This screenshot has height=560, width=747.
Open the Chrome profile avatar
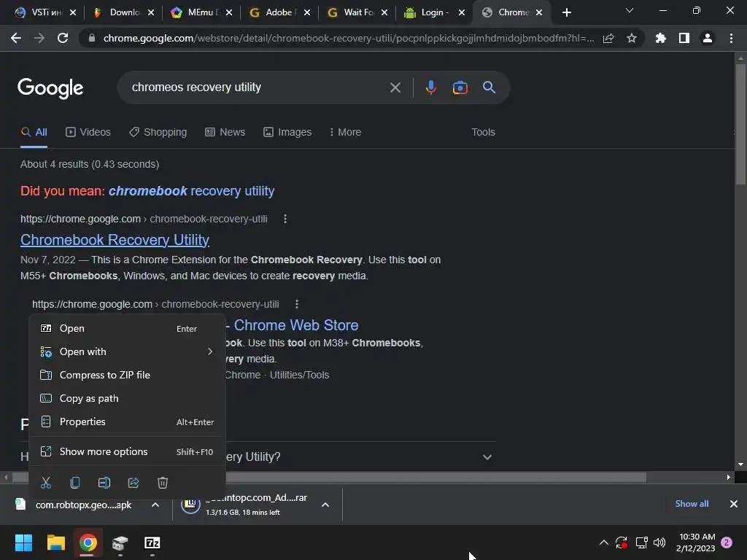click(x=708, y=38)
